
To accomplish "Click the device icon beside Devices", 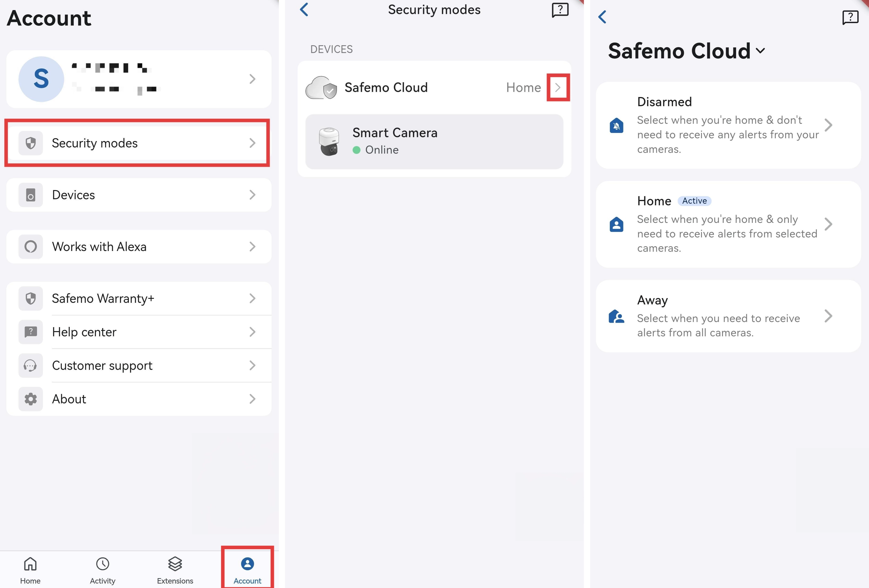I will [x=31, y=195].
